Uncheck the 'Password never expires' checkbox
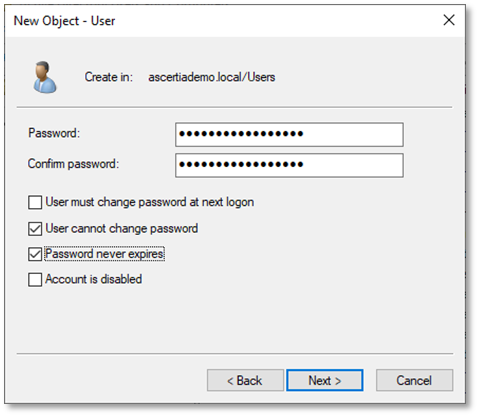The height and width of the screenshot is (416, 478). click(x=35, y=254)
